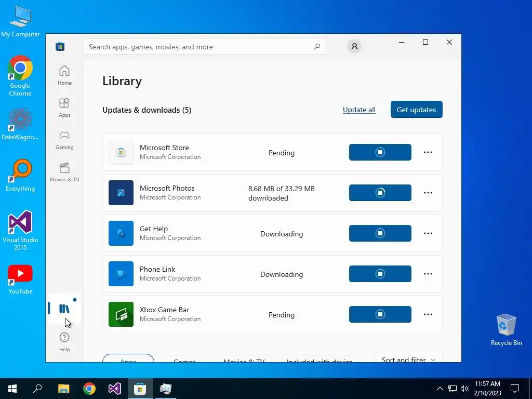Select the DataWagon desktop shortcut

20,125
